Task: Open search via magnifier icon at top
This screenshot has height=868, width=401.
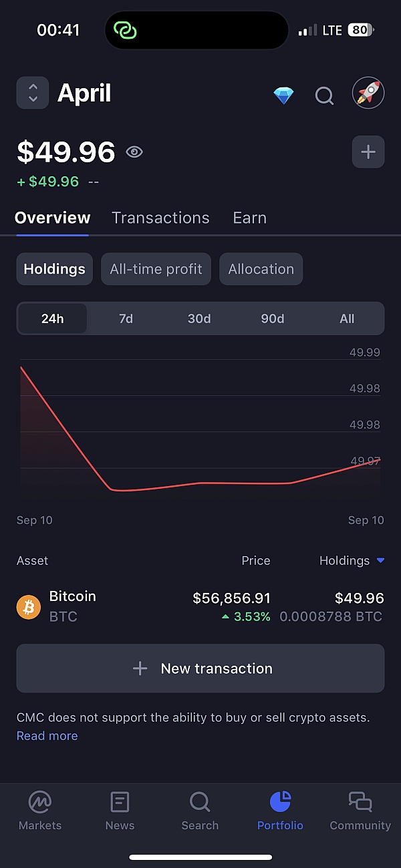Action: point(324,95)
